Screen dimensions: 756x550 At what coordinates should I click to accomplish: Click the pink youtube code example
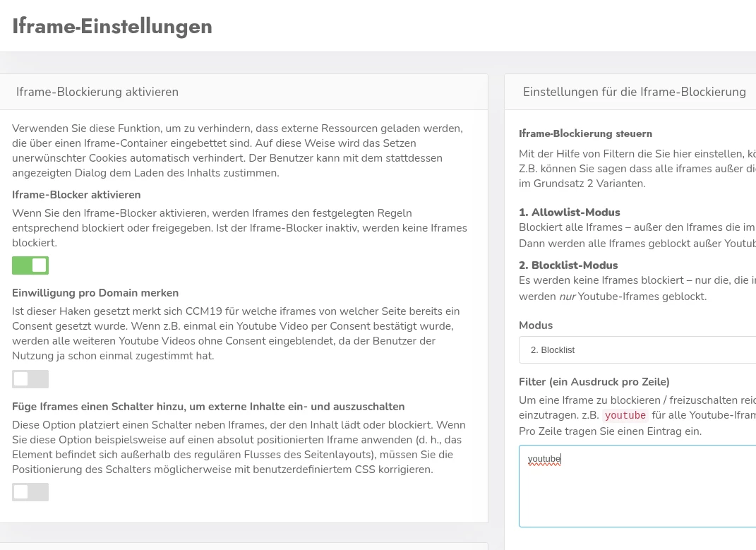pyautogui.click(x=625, y=416)
